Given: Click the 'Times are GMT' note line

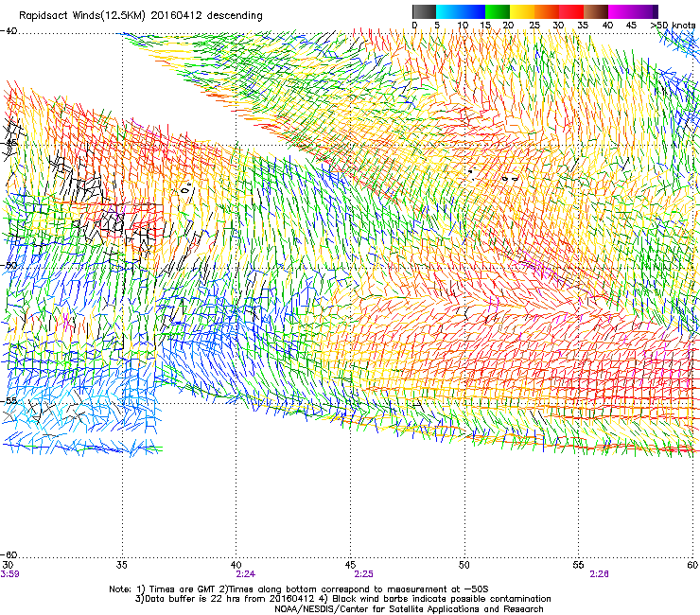Looking at the screenshot, I should 299,589.
